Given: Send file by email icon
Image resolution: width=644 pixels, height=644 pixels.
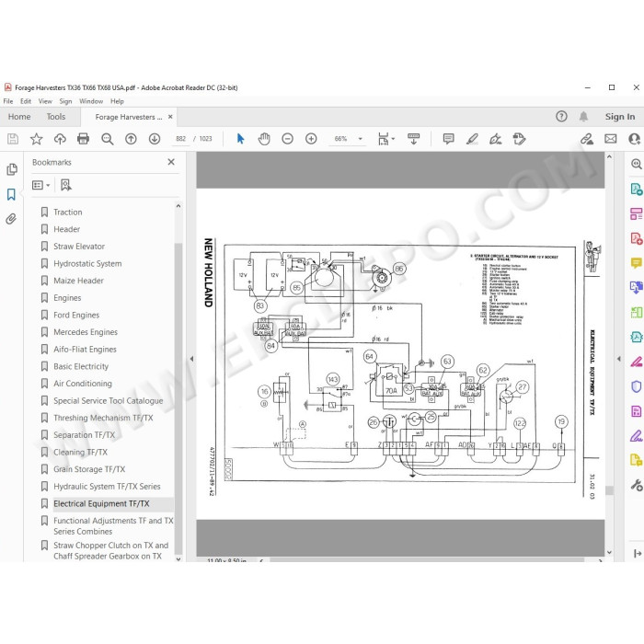Looking at the screenshot, I should coord(610,139).
